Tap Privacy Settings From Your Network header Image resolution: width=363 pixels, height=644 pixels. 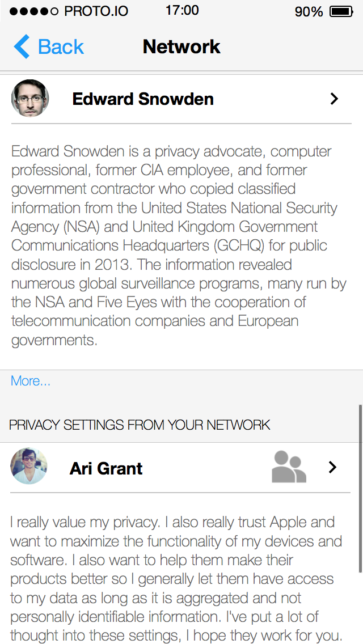point(140,425)
